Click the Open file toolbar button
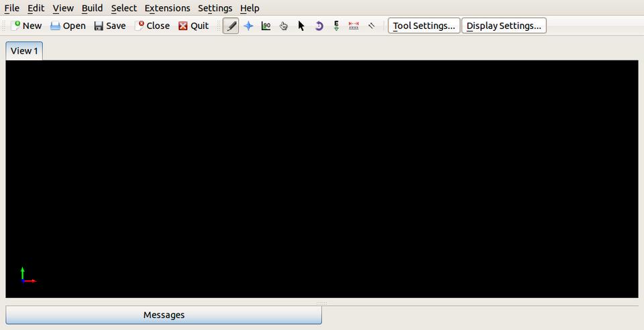Image resolution: width=644 pixels, height=330 pixels. click(x=68, y=26)
